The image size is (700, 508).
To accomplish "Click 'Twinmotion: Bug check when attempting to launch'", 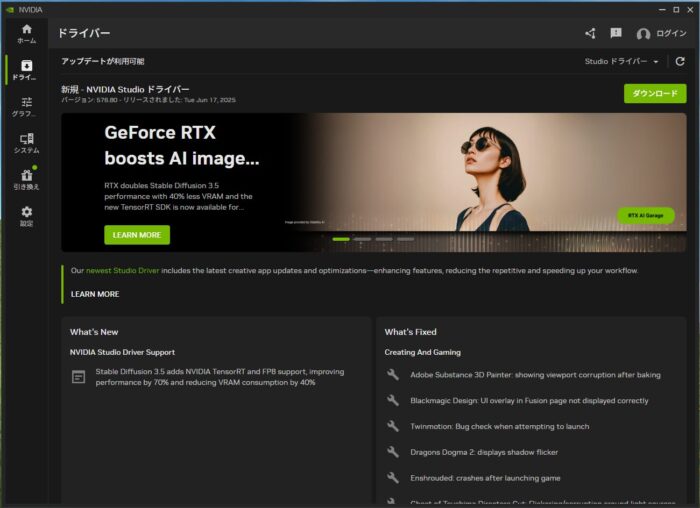I will pos(500,426).
